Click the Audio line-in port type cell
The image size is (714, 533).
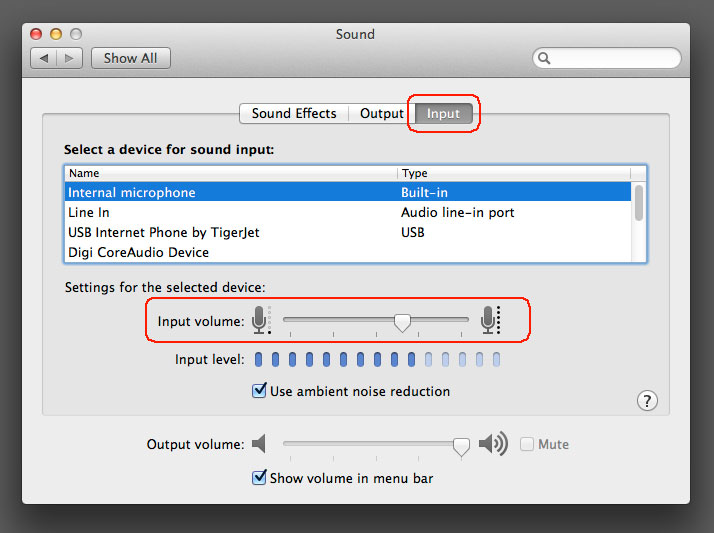458,213
